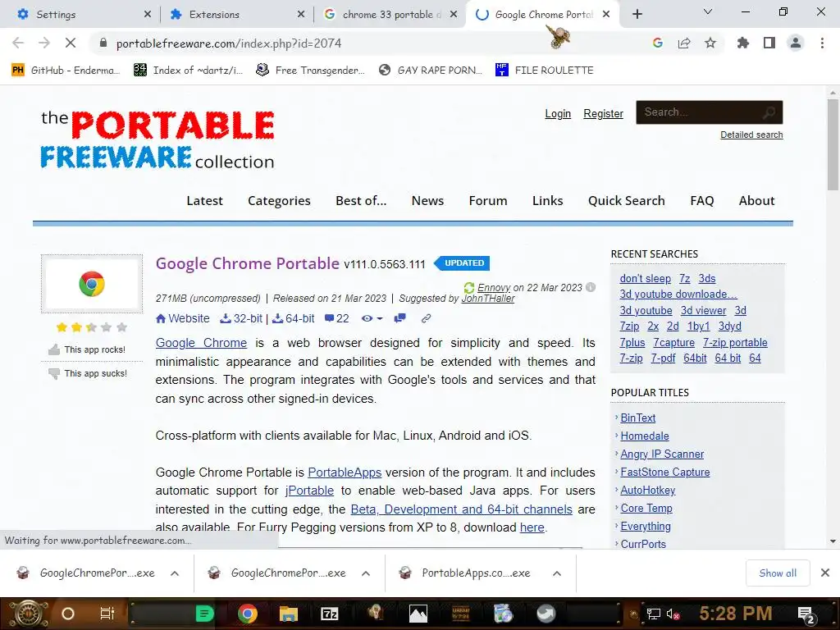Switch to chrome 33 portable search tab
The height and width of the screenshot is (630, 840).
point(390,15)
